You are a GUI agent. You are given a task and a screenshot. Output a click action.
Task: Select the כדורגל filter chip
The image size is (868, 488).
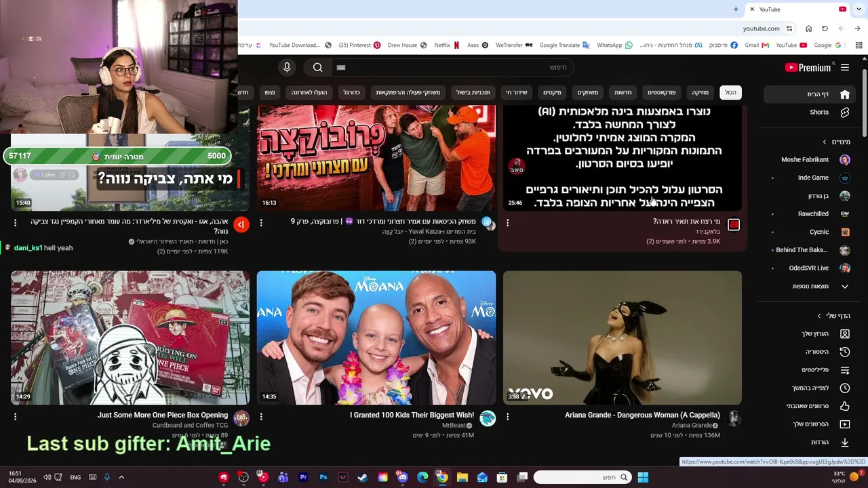click(351, 92)
